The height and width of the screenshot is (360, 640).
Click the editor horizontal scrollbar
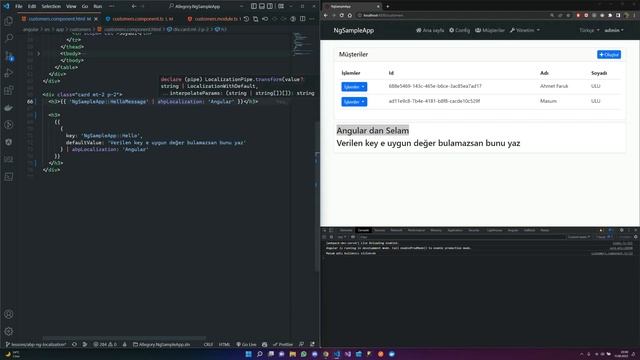pos(124,338)
